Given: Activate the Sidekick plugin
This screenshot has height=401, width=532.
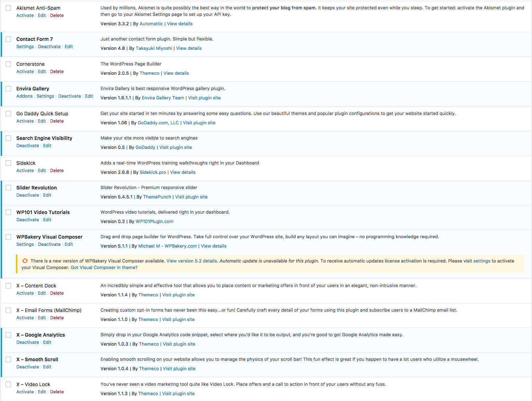Looking at the screenshot, I should (x=25, y=170).
